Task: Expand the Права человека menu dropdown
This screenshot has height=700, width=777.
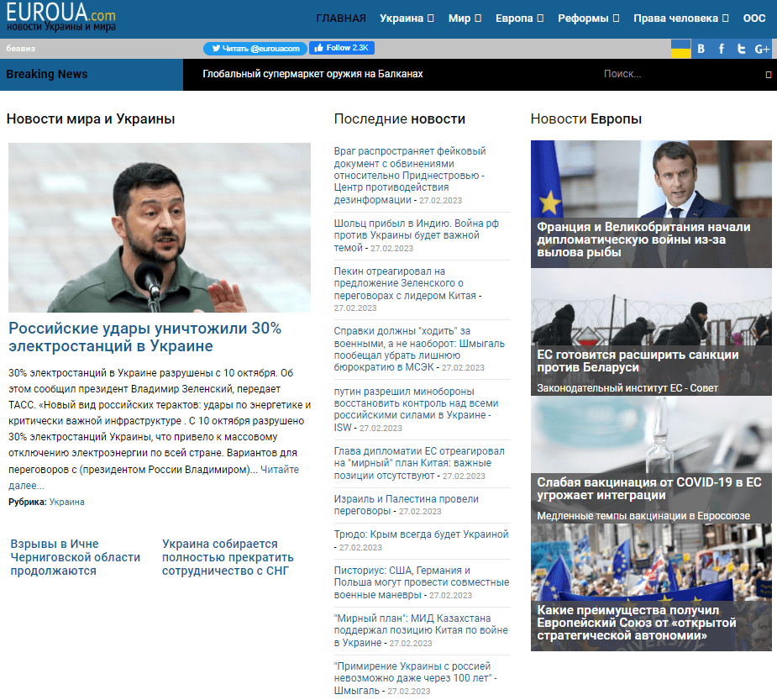Action: (681, 18)
